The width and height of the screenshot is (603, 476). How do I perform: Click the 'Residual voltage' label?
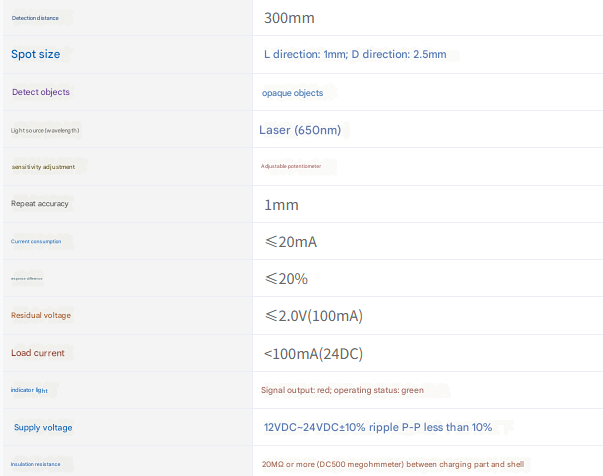pyautogui.click(x=41, y=316)
